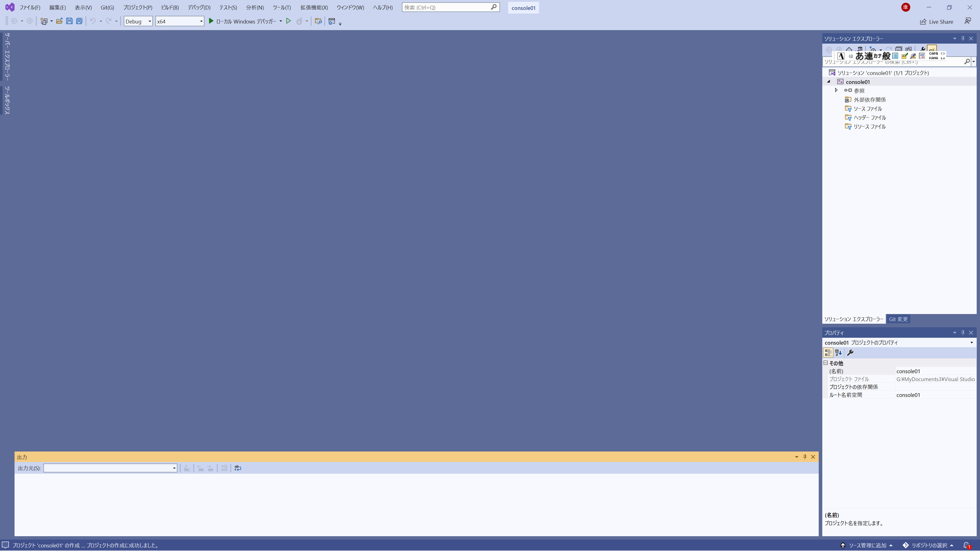Expand the 参照 references tree node
Viewport: 980px width, 551px height.
(836, 91)
